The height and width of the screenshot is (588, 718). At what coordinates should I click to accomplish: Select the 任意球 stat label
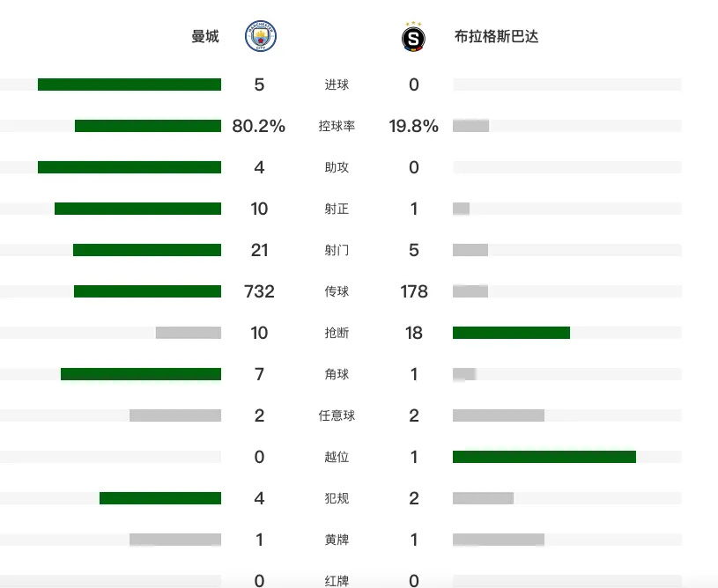pos(337,415)
